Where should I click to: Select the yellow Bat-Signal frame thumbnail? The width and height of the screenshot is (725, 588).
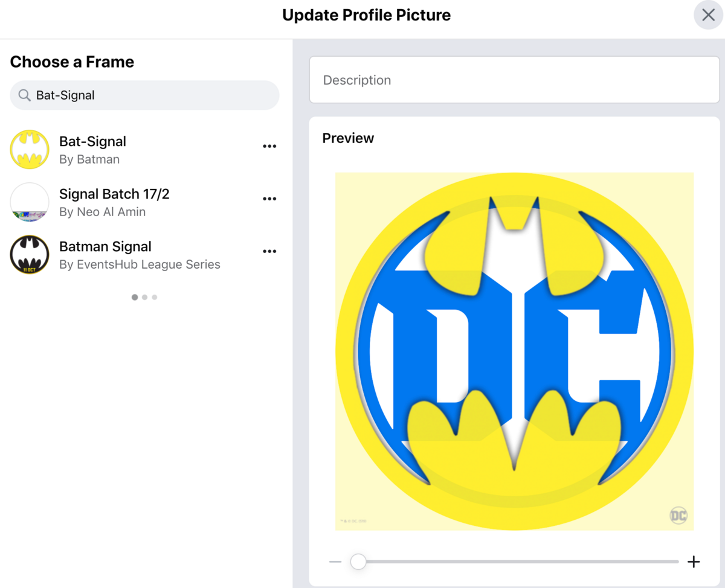(30, 149)
